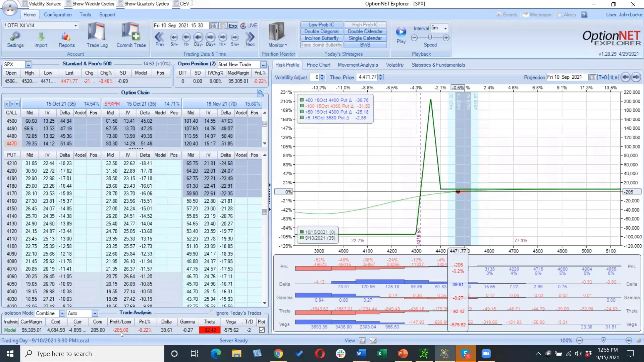
Task: Open the Monitor dropdown
Action: tap(277, 35)
